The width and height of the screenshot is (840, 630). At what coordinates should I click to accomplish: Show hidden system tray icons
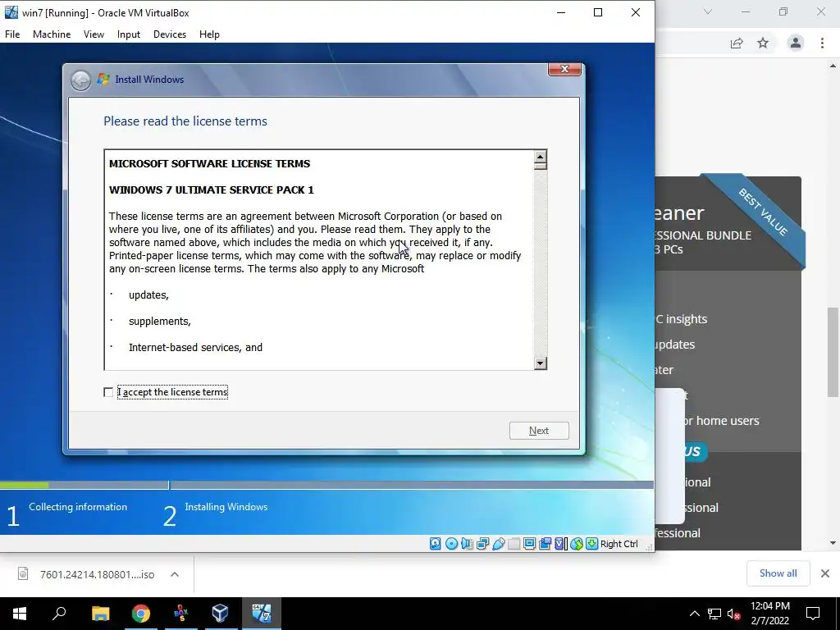point(694,614)
